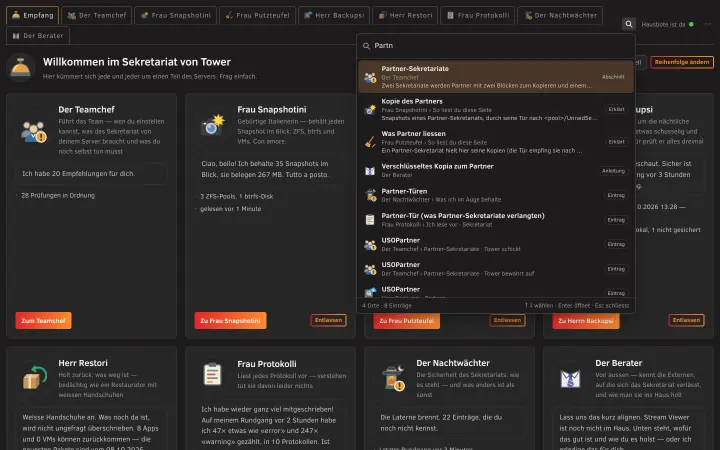The width and height of the screenshot is (720, 450).
Task: Click the Der Berater card title
Action: pos(619,363)
